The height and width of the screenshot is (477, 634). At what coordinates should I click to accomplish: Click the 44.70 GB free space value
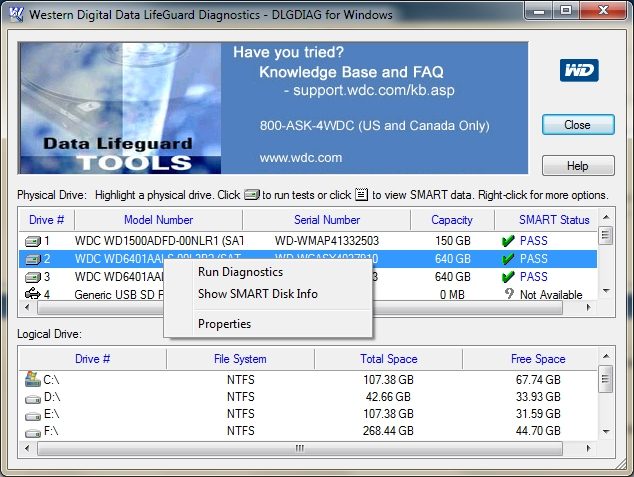tap(538, 431)
